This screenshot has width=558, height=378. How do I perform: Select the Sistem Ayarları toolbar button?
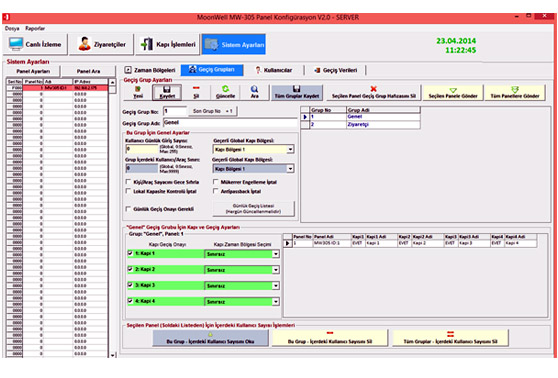234,44
